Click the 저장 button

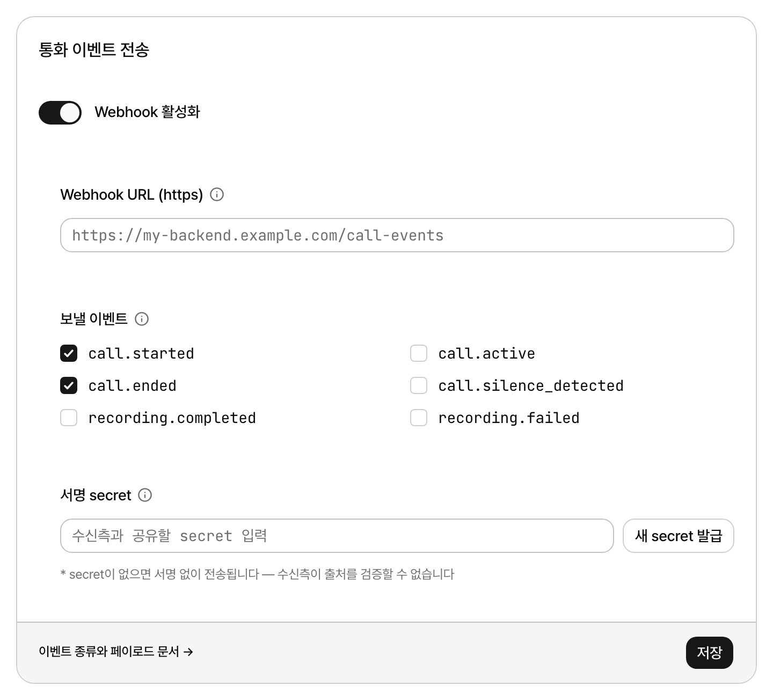pyautogui.click(x=710, y=653)
